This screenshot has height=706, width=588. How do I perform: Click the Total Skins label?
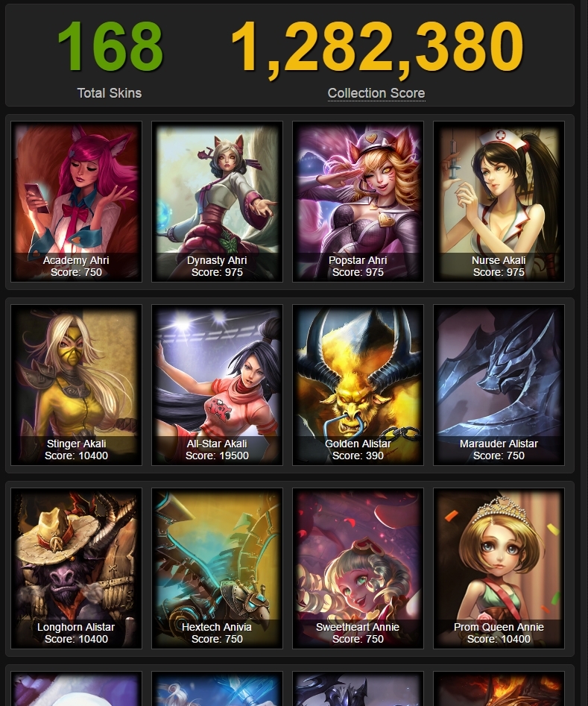pos(110,93)
